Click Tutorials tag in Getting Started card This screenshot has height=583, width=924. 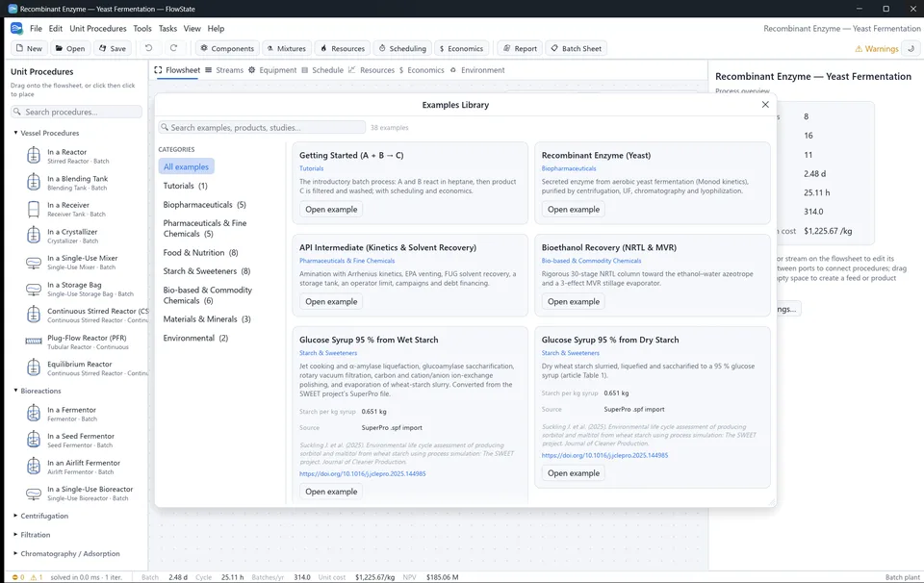[311, 168]
